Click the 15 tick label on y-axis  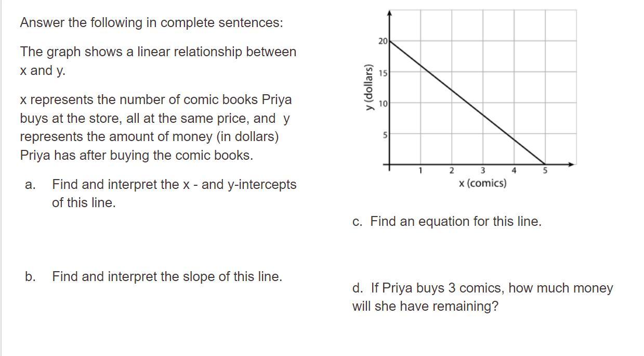pyautogui.click(x=383, y=73)
